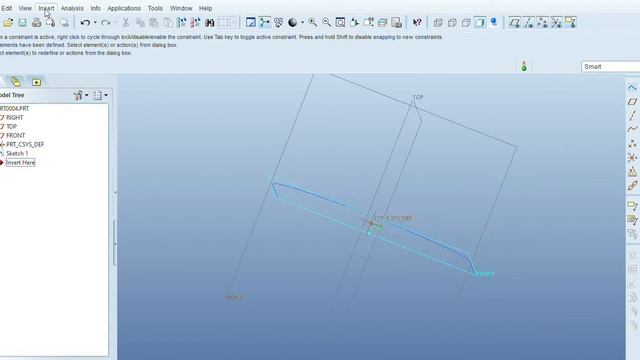Toggle the Spin Center display icon
640x360 pixels.
click(264, 23)
